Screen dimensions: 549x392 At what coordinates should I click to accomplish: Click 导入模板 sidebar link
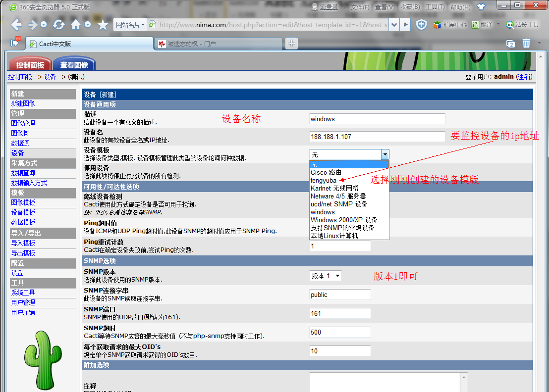click(x=23, y=243)
